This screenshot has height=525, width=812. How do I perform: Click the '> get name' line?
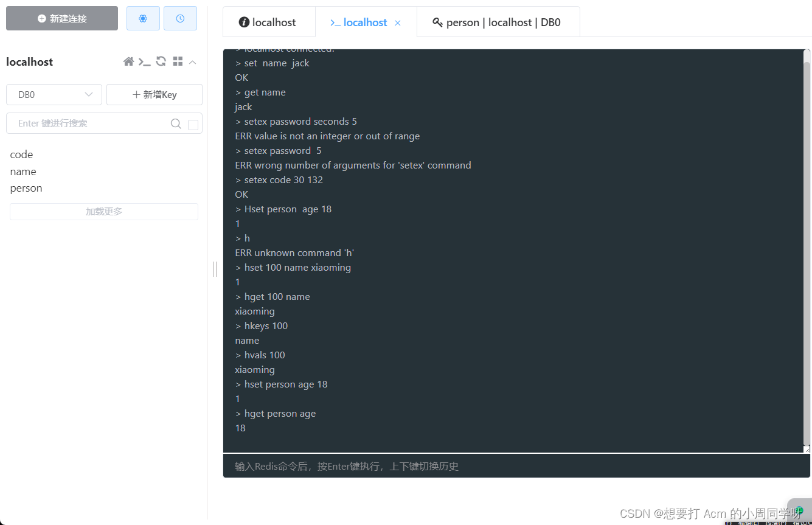[260, 92]
